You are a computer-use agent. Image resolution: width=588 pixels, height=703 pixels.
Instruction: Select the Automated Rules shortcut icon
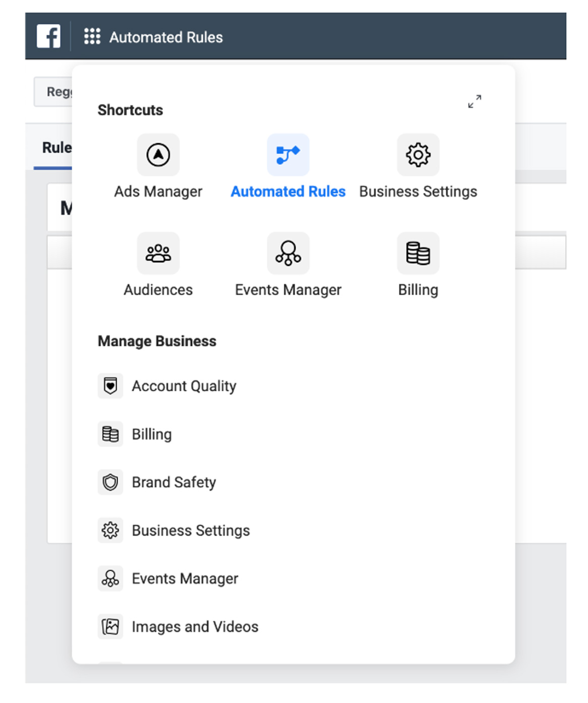[287, 155]
